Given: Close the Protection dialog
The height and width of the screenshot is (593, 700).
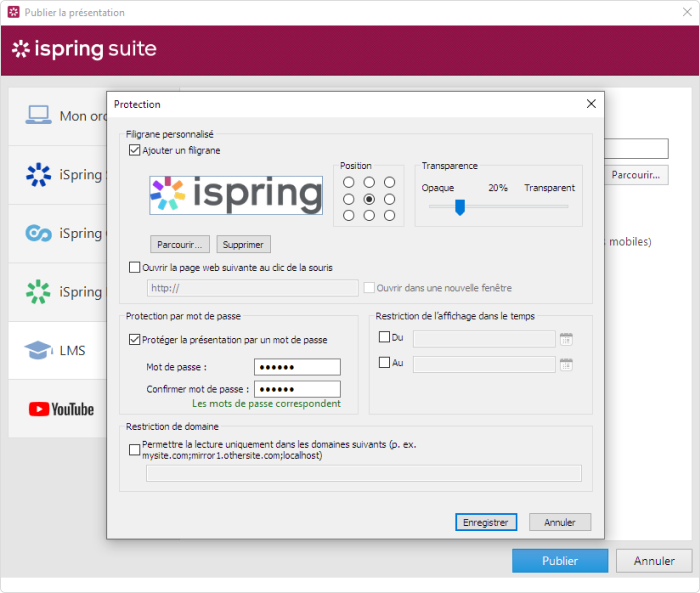Looking at the screenshot, I should coord(591,104).
